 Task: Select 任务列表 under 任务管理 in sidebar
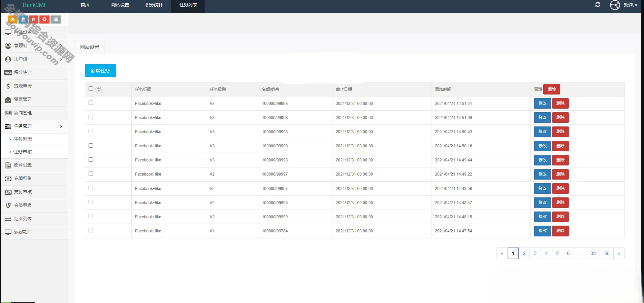[x=23, y=139]
